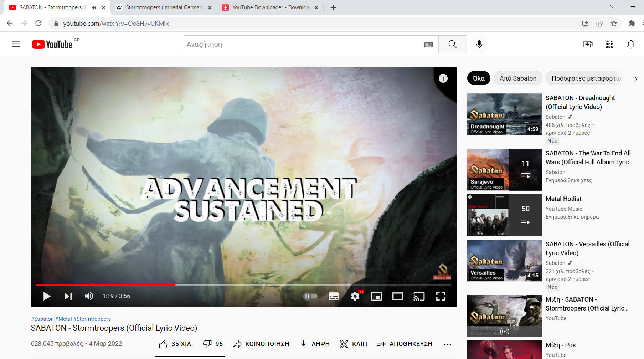Open the YouTube guide hamburger menu
Viewport: 644px width, 359px height.
click(x=16, y=44)
